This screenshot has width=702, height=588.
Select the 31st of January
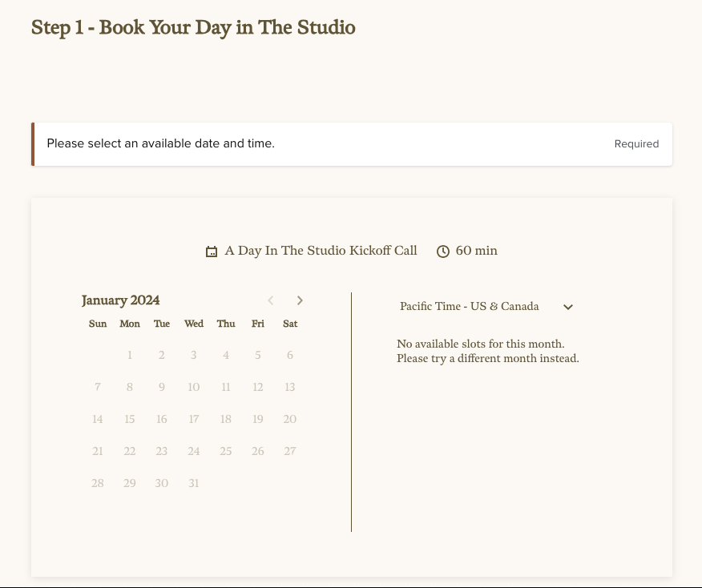click(x=193, y=483)
